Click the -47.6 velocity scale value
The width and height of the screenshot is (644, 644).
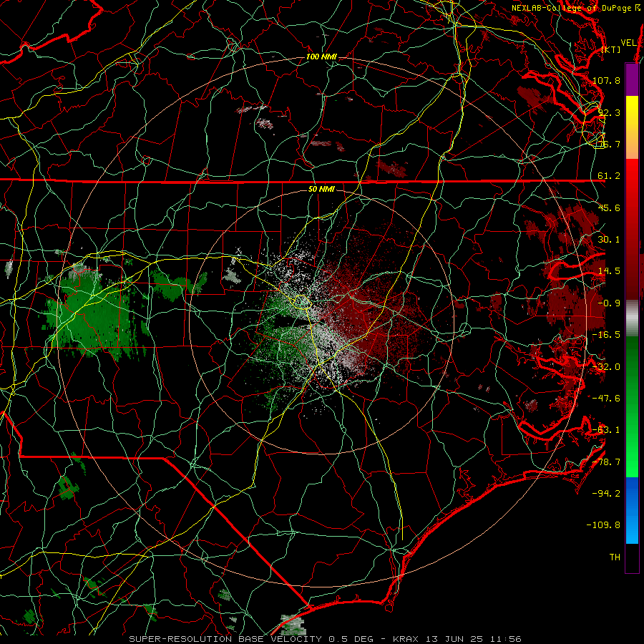pyautogui.click(x=606, y=399)
